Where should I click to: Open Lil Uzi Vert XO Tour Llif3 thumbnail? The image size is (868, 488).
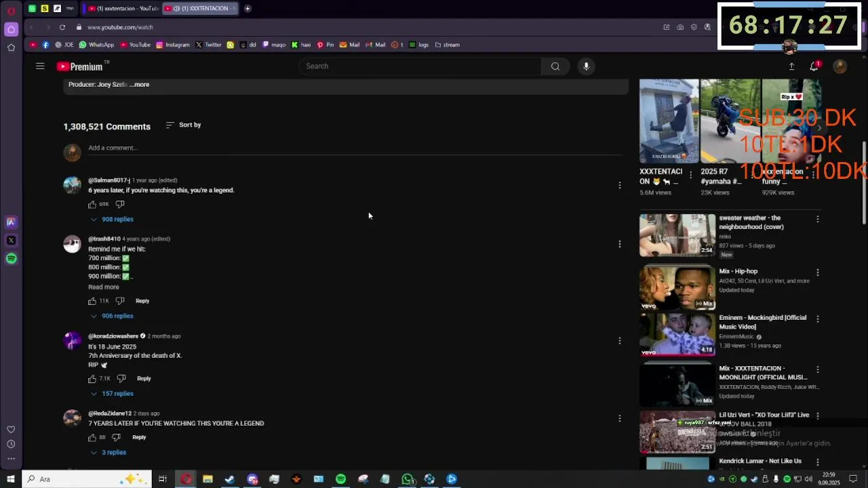[x=677, y=432]
